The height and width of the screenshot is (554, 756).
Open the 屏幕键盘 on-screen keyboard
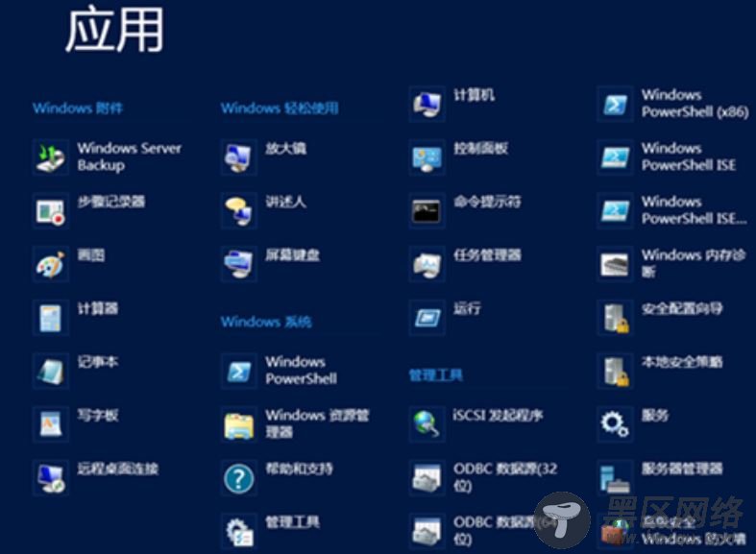271,263
